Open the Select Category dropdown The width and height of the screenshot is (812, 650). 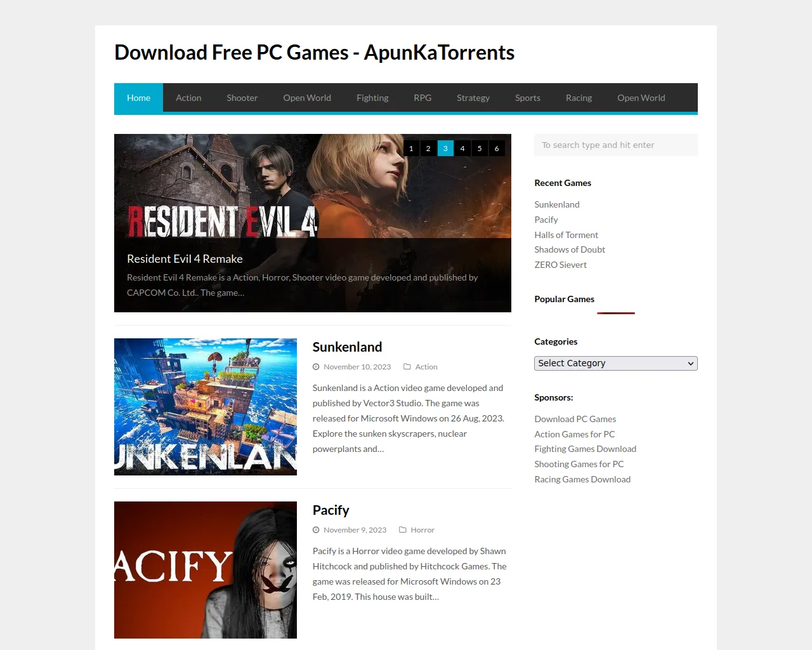tap(616, 363)
